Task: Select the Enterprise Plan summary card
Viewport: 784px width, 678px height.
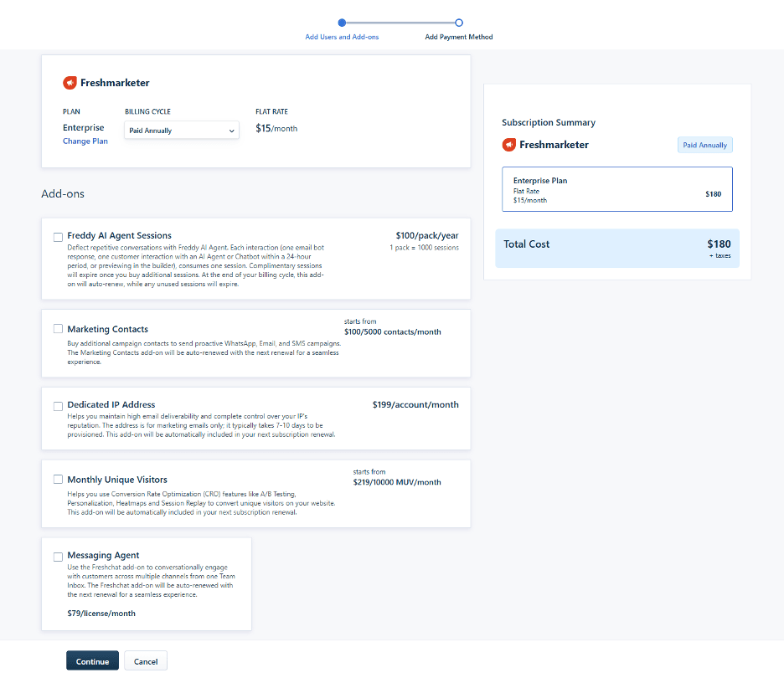Action: point(616,189)
